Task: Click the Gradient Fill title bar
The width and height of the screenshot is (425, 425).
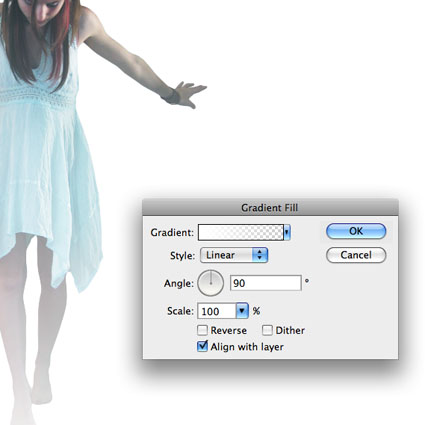Action: click(x=270, y=208)
